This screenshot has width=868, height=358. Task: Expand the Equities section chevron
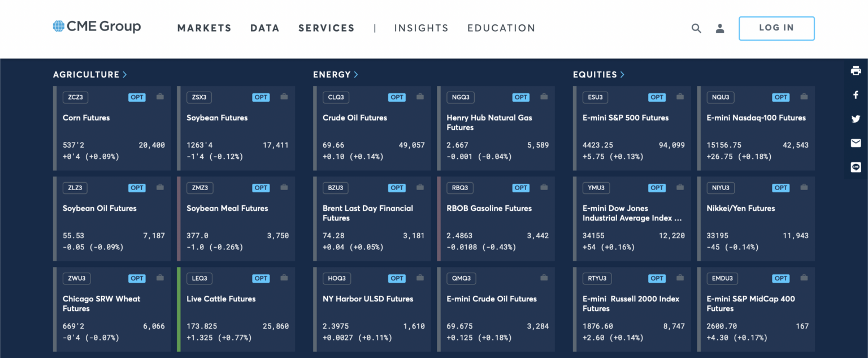622,75
